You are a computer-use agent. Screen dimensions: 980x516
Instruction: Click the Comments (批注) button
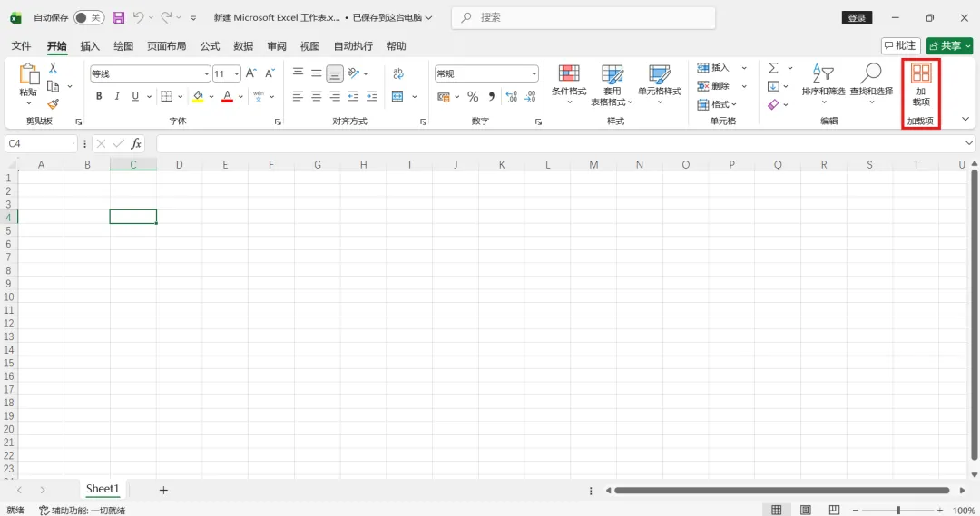[x=901, y=45]
